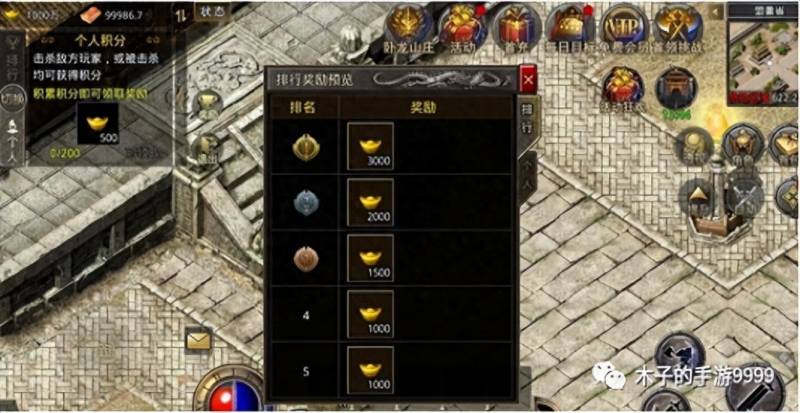This screenshot has height=413, width=800.
Task: Click the 3000 gold ingot first-place reward
Action: click(x=370, y=146)
